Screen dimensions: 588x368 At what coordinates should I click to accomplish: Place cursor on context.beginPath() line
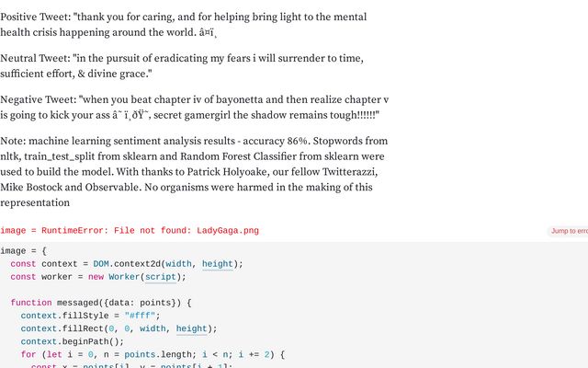click(x=72, y=341)
